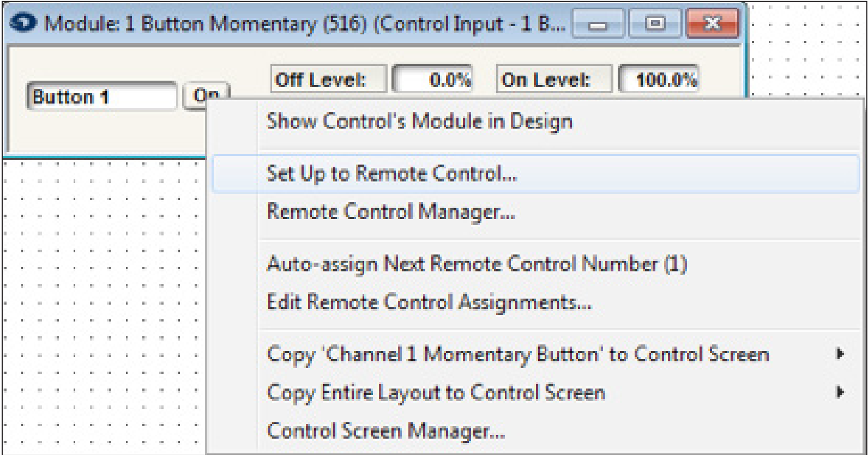Viewport: 868px width, 455px height.
Task: Choose 'Auto-assign Next Remote Control Number (1)'
Action: pos(477,264)
